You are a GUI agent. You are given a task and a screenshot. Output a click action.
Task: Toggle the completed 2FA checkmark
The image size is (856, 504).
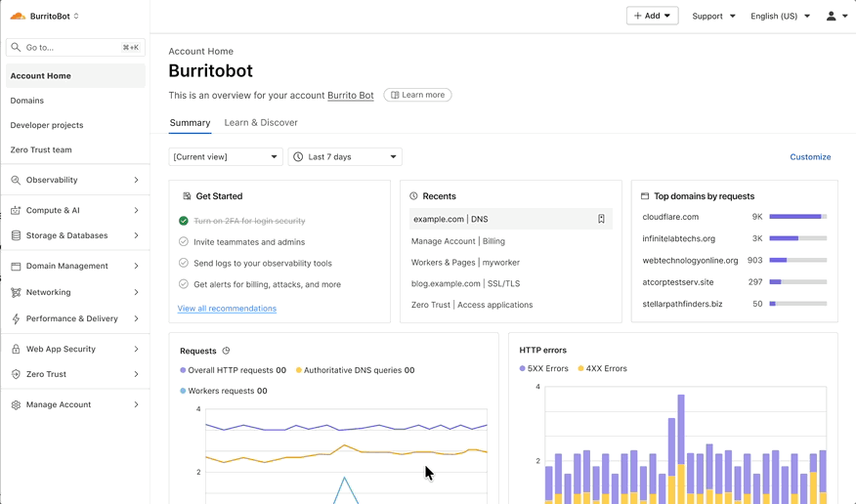tap(184, 221)
